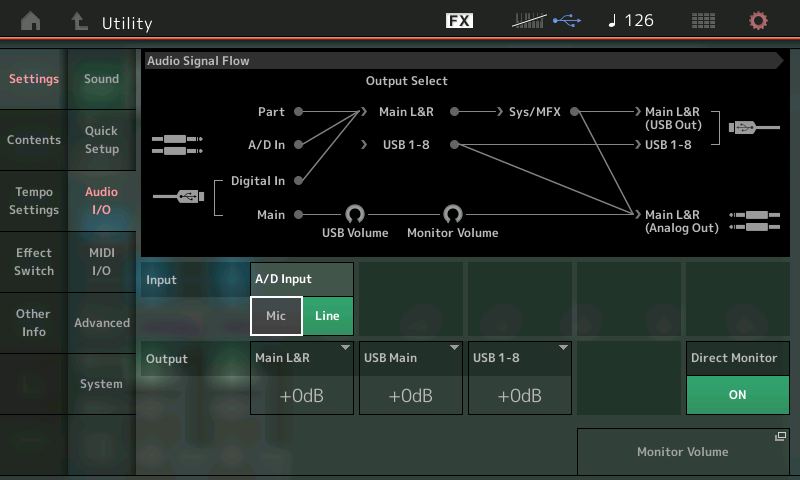The height and width of the screenshot is (480, 800).
Task: Click the Main L&R (USB Out) label
Action: coord(673,118)
